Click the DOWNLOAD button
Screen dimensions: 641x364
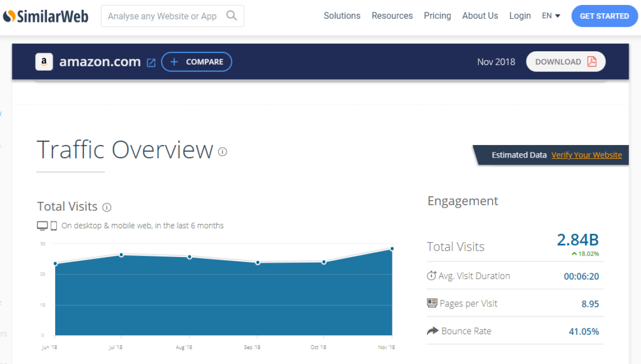tap(566, 62)
